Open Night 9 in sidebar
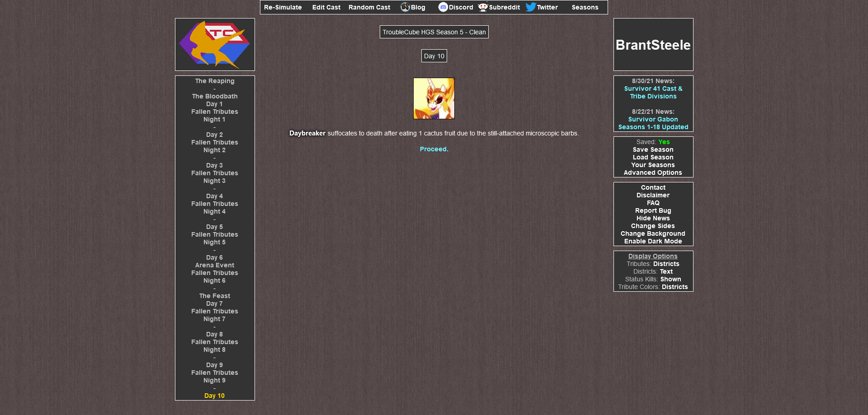Viewport: 868px width, 415px height. 215,380
